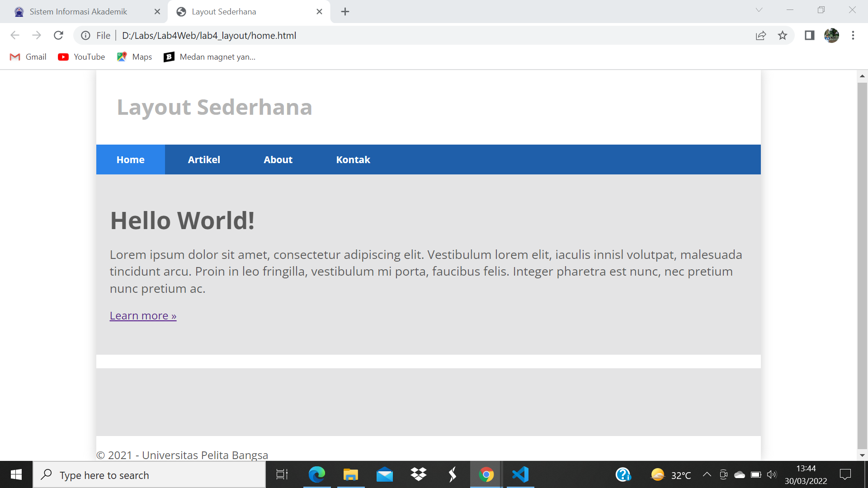
Task: Open the YouTube bookmark
Action: click(x=81, y=56)
